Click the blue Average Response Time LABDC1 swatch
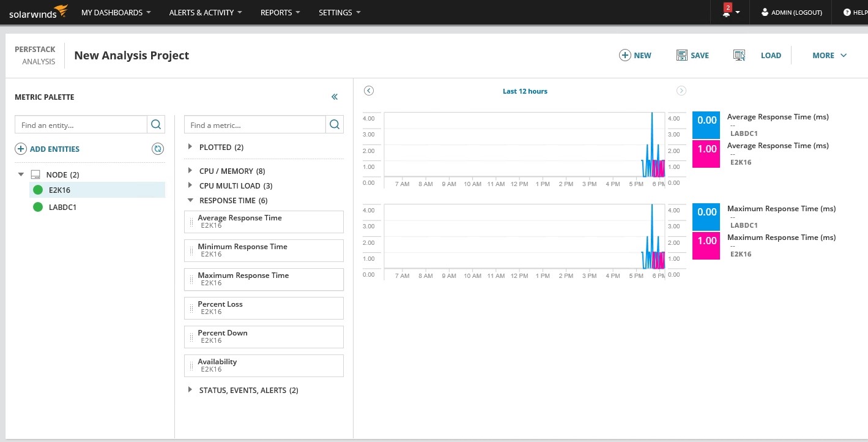Image resolution: width=868 pixels, height=442 pixels. pyautogui.click(x=707, y=125)
